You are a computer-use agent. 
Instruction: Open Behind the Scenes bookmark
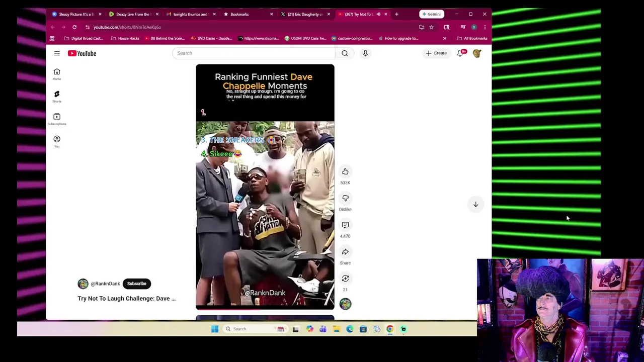[164, 38]
